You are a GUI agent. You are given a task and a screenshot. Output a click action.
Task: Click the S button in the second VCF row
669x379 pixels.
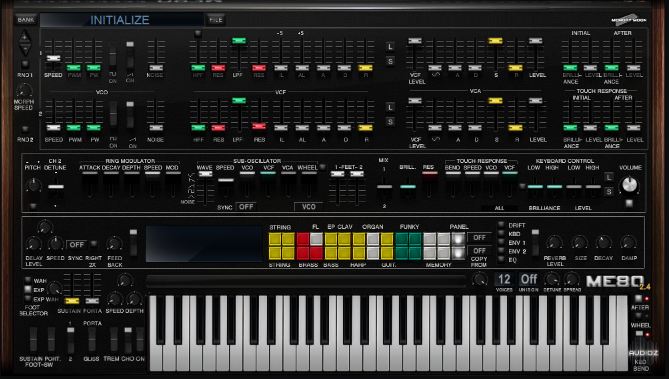click(x=390, y=122)
